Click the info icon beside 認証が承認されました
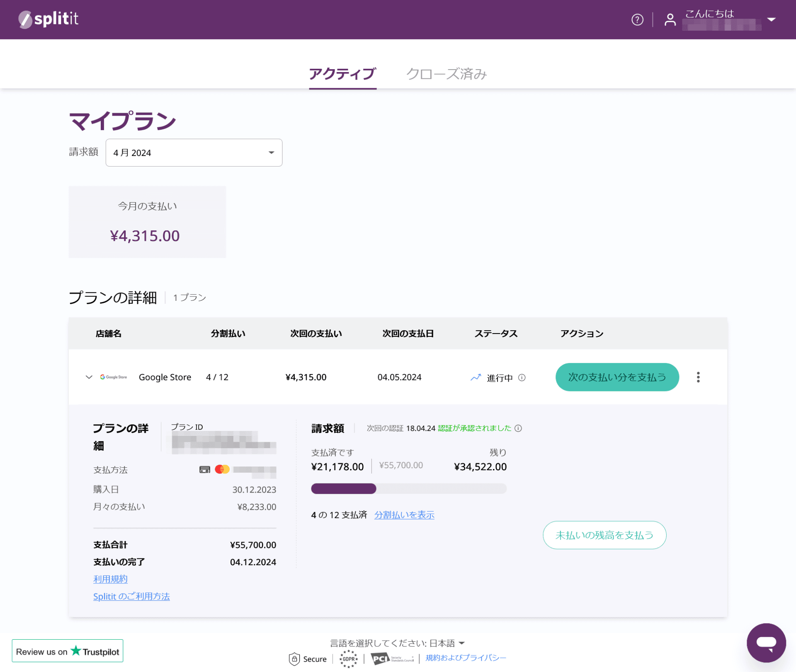The height and width of the screenshot is (672, 796). [519, 428]
